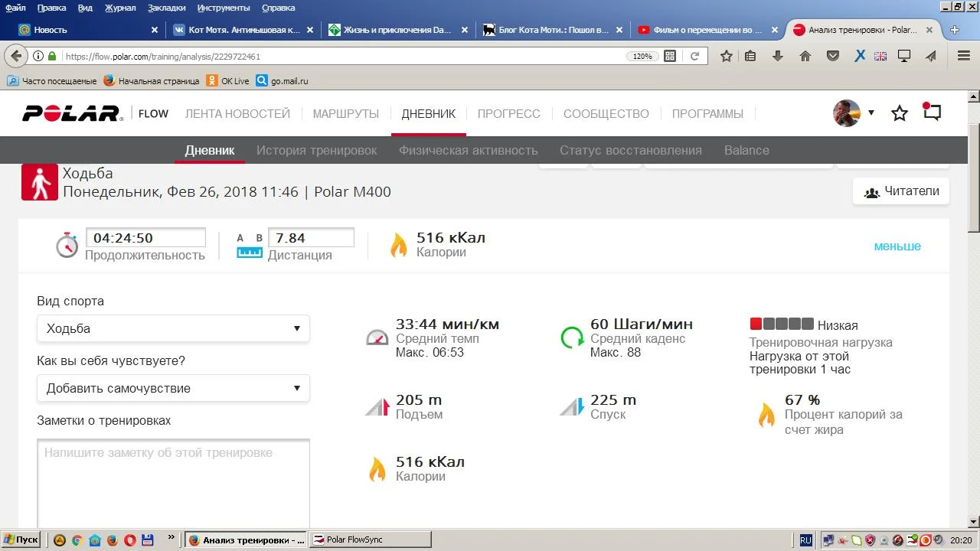Image resolution: width=980 pixels, height=551 pixels.
Task: Click the Читатели button
Action: click(901, 191)
